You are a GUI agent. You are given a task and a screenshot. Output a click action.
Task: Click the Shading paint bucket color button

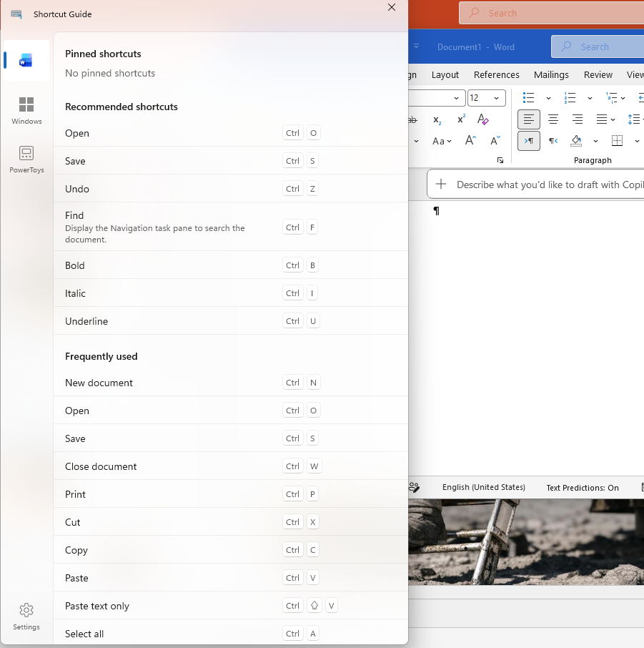click(x=576, y=141)
